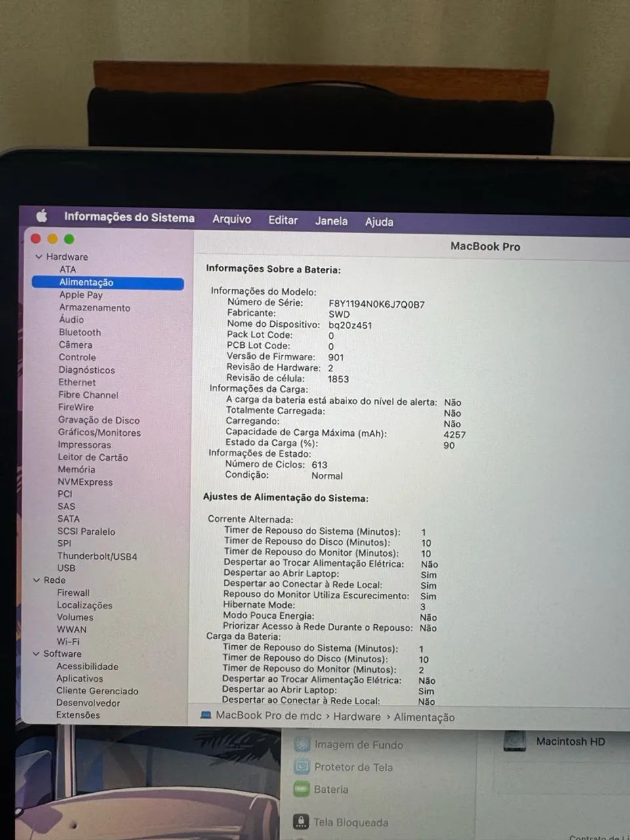Select Acessibilidade in sidebar

(87, 666)
